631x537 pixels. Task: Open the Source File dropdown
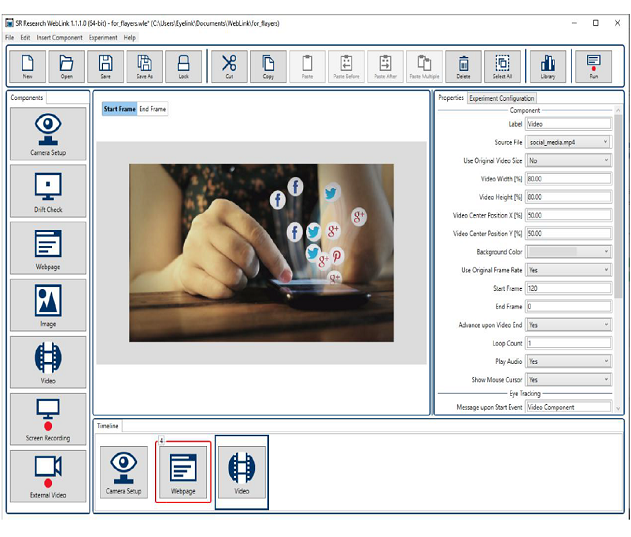569,142
